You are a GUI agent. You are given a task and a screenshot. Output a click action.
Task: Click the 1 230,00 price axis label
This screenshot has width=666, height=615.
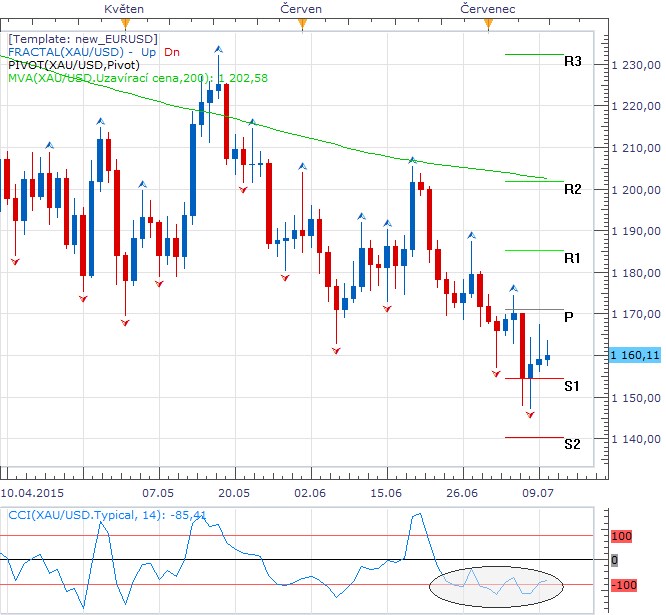tap(636, 65)
